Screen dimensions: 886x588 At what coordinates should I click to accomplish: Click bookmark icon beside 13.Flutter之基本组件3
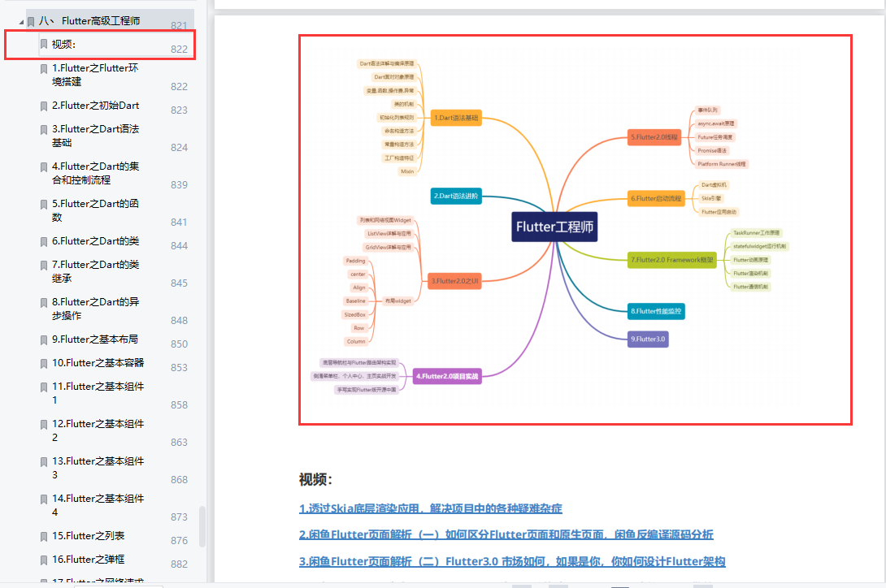pos(44,461)
